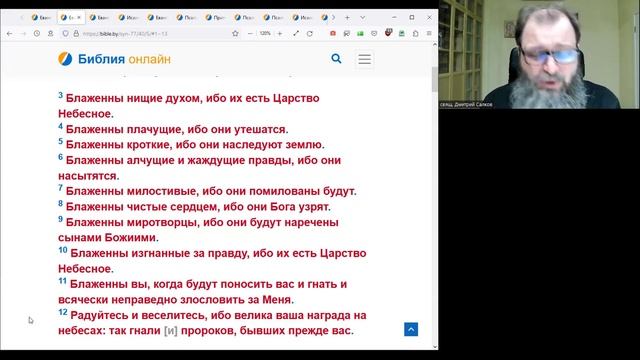Viewport: 640px width, 360px height.
Task: Open the tracking protection shield icon
Action: [65, 33]
